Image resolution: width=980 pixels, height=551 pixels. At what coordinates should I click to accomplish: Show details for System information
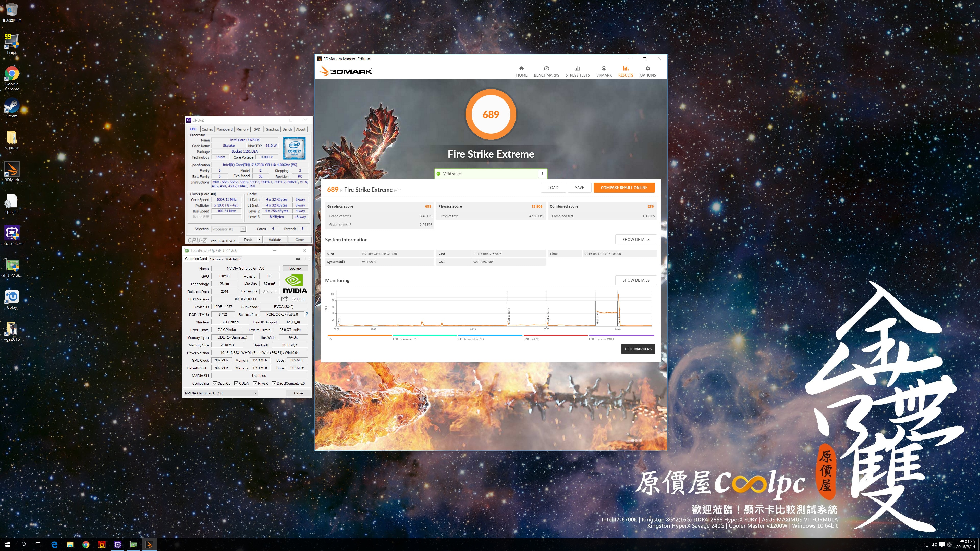(x=636, y=240)
